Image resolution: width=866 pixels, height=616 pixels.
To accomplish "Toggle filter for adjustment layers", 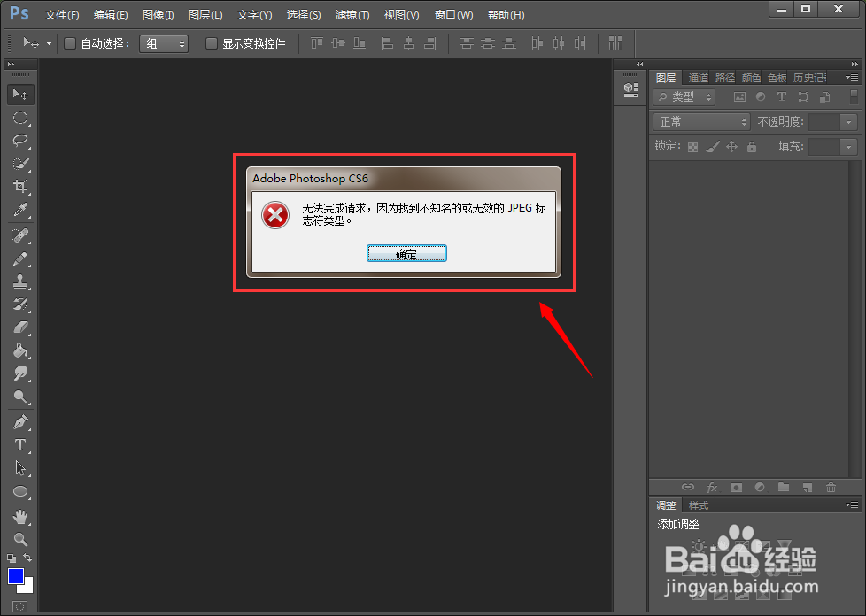I will [x=761, y=97].
